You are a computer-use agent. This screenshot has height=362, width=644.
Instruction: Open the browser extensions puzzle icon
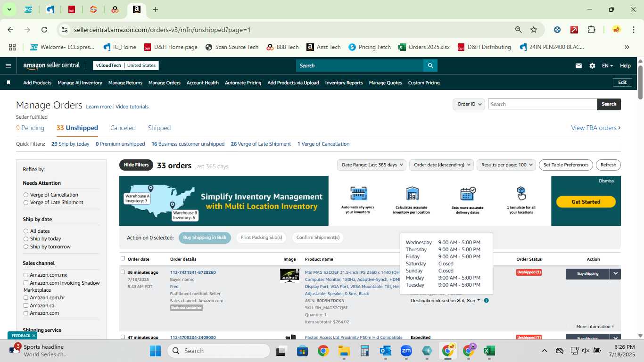591,30
